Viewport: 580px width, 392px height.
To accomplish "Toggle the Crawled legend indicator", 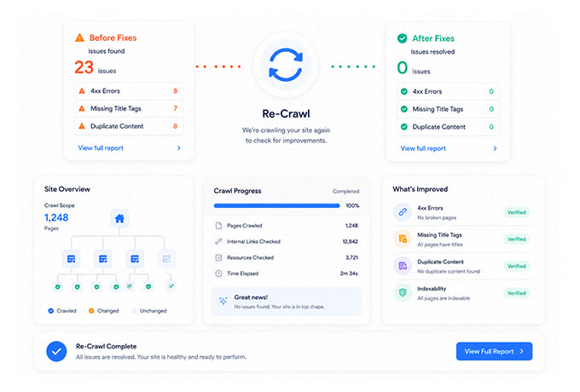I will tap(50, 311).
